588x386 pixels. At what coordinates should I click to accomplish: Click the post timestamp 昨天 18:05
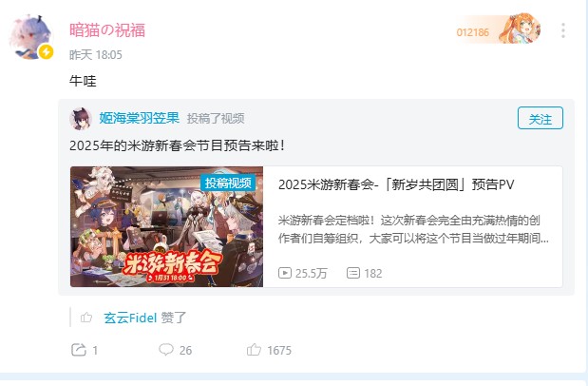pos(96,55)
